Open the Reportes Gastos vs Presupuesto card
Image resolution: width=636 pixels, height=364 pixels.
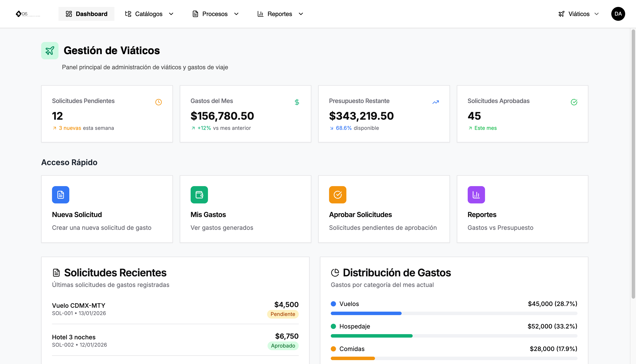(522, 209)
